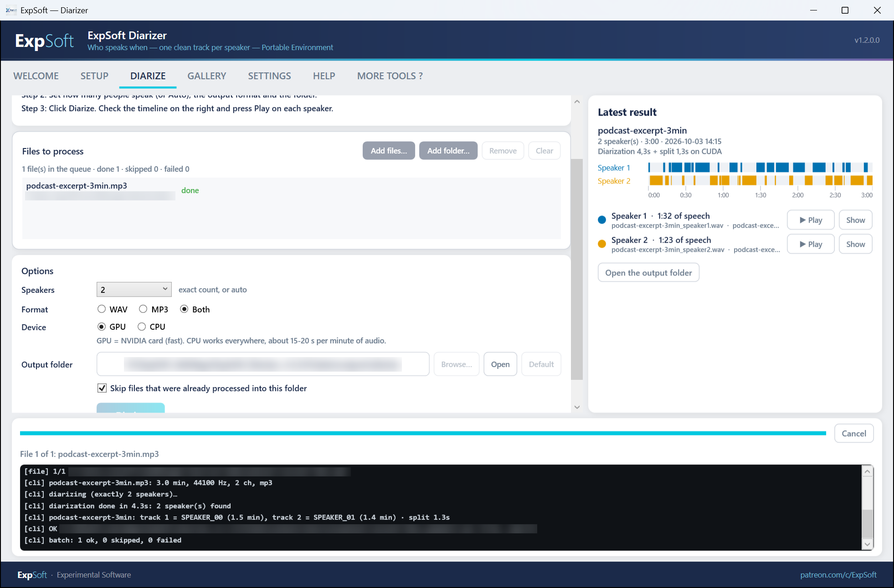This screenshot has width=894, height=588.
Task: Open the Speakers count dropdown
Action: pos(134,290)
